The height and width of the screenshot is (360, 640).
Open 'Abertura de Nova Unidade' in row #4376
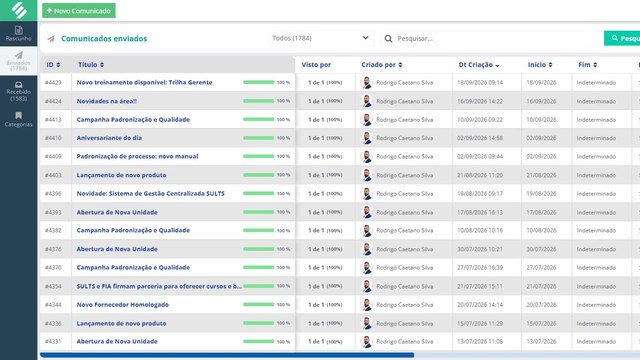point(117,249)
